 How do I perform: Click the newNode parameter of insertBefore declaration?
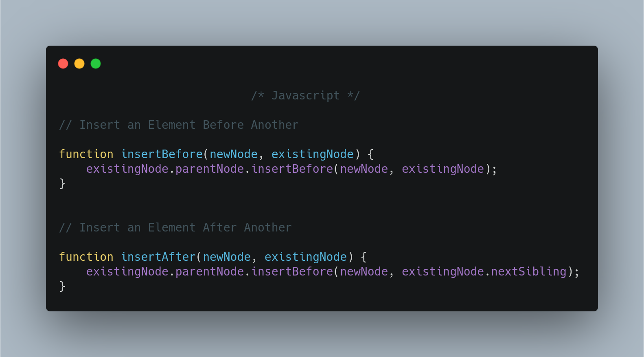coord(234,154)
